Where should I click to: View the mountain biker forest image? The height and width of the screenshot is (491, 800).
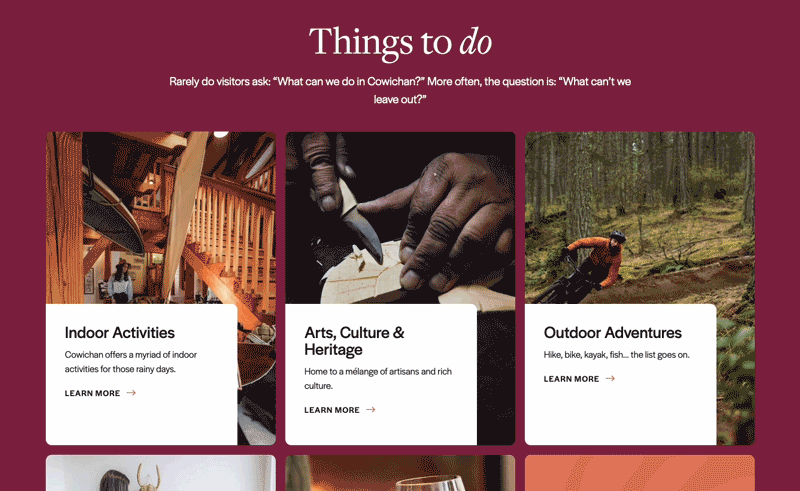tap(640, 218)
